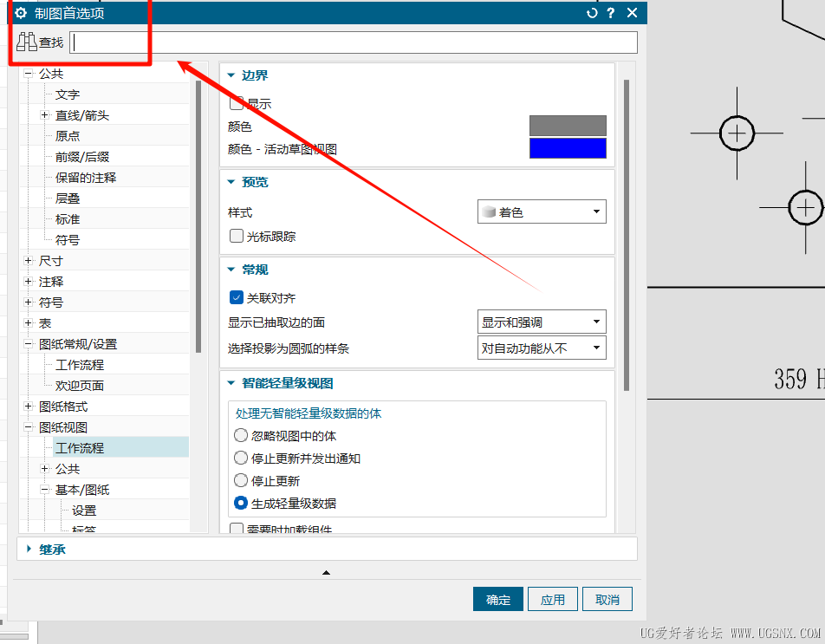Choose the 停止更新 radio button
This screenshot has height=644, width=825.
click(x=240, y=480)
